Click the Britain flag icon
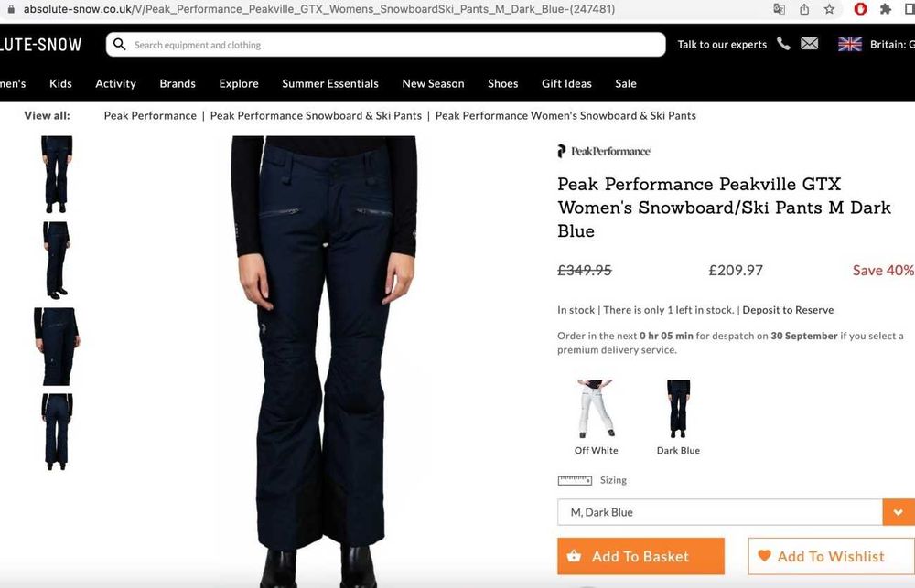The height and width of the screenshot is (588, 915). [850, 44]
